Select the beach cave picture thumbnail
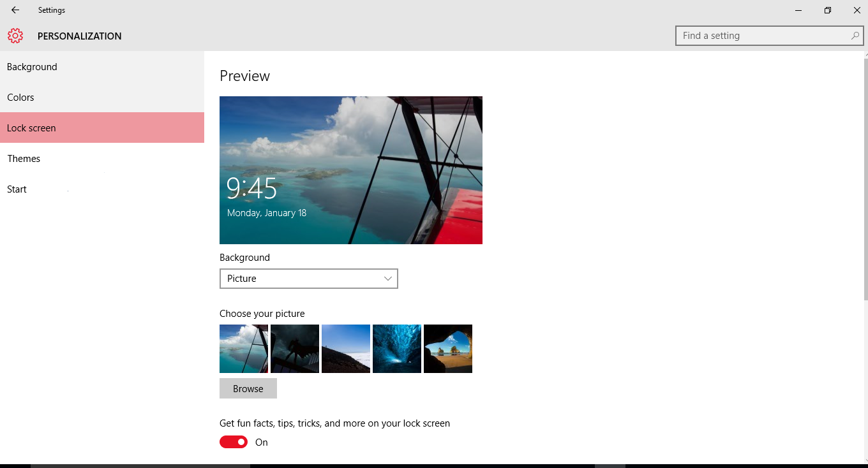 click(448, 349)
